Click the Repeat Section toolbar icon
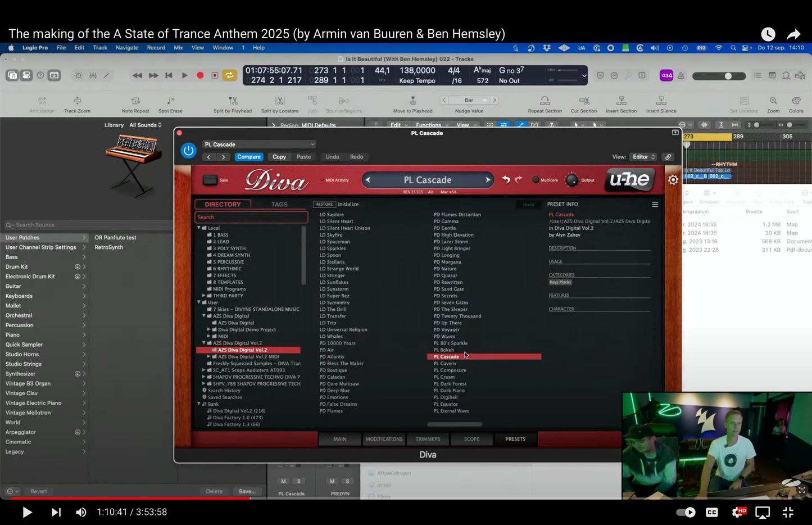 545,101
